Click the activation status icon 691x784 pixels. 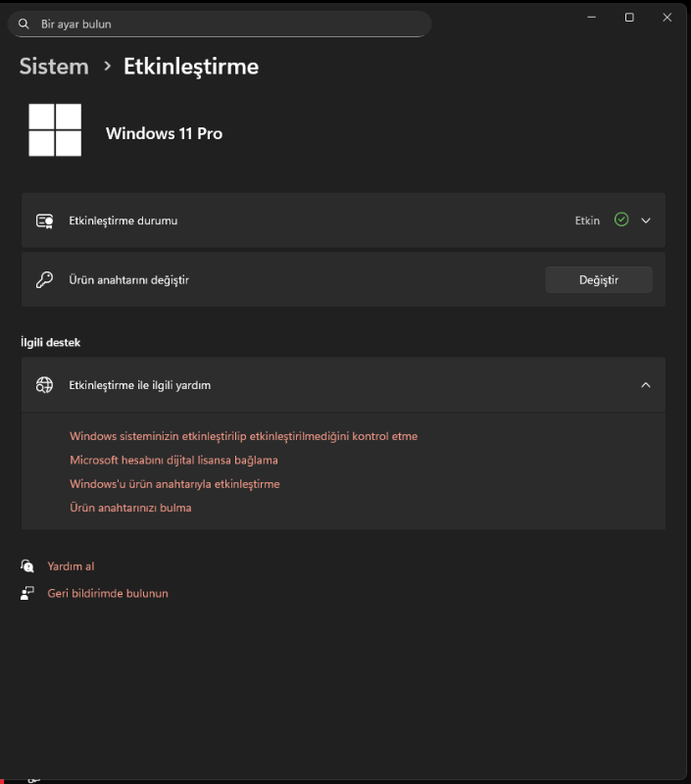pyautogui.click(x=44, y=220)
